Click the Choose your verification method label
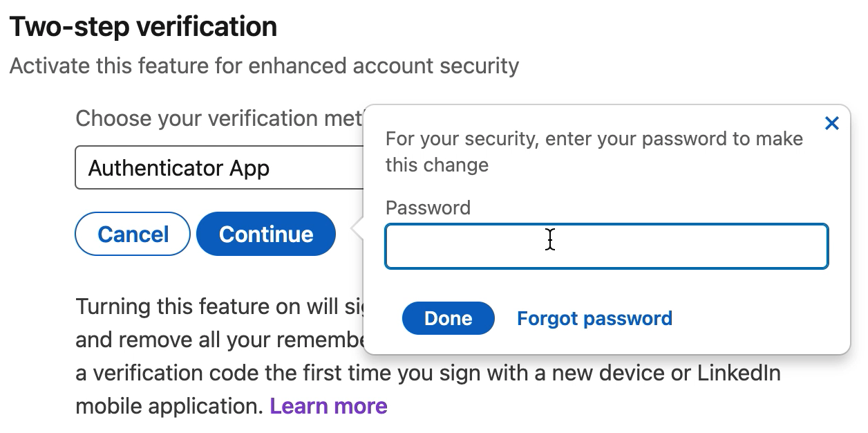The image size is (868, 433). click(218, 118)
